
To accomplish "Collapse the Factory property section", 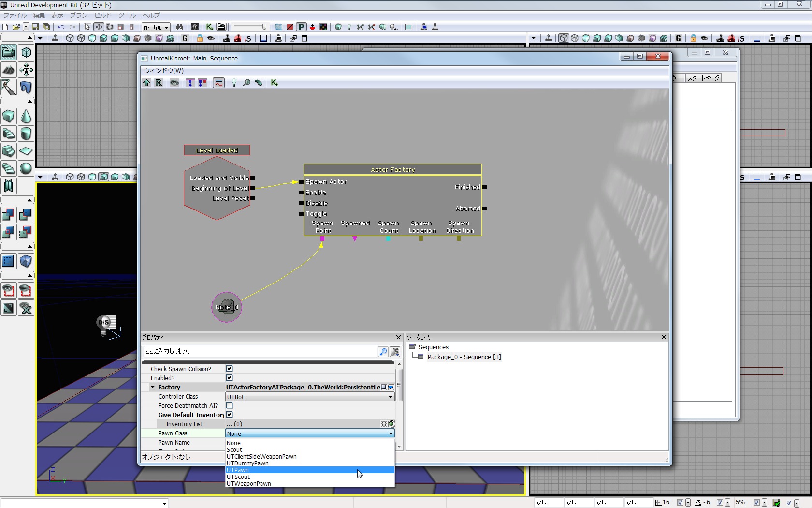I will [153, 387].
